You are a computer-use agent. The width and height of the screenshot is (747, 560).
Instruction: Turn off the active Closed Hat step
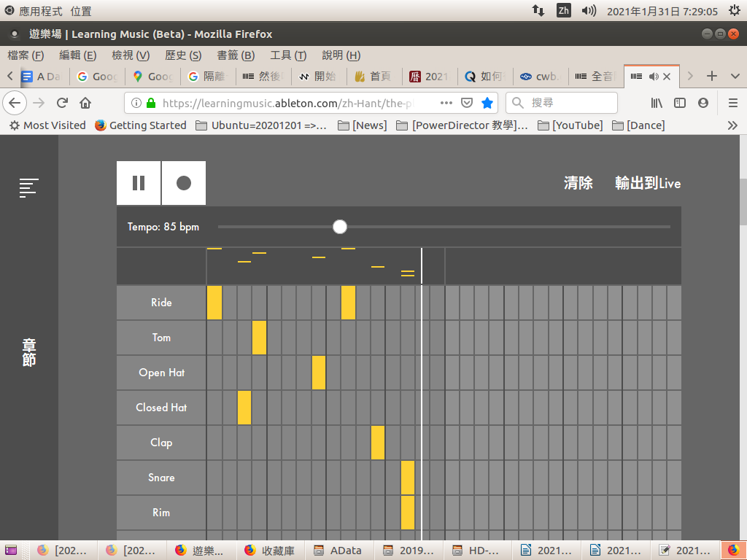point(244,408)
